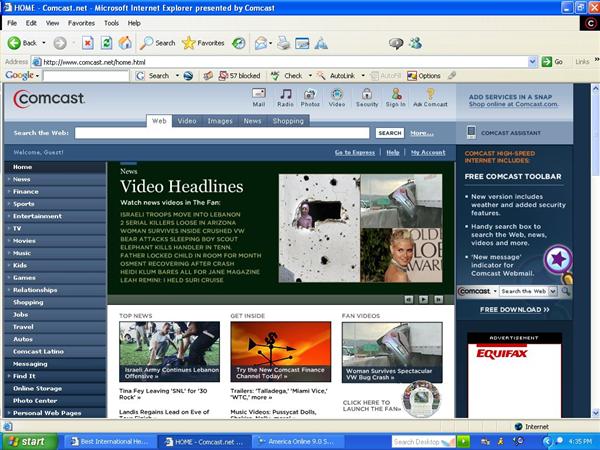600x450 pixels.
Task: Click the Mail envelope toolbar icon
Action: tap(261, 43)
